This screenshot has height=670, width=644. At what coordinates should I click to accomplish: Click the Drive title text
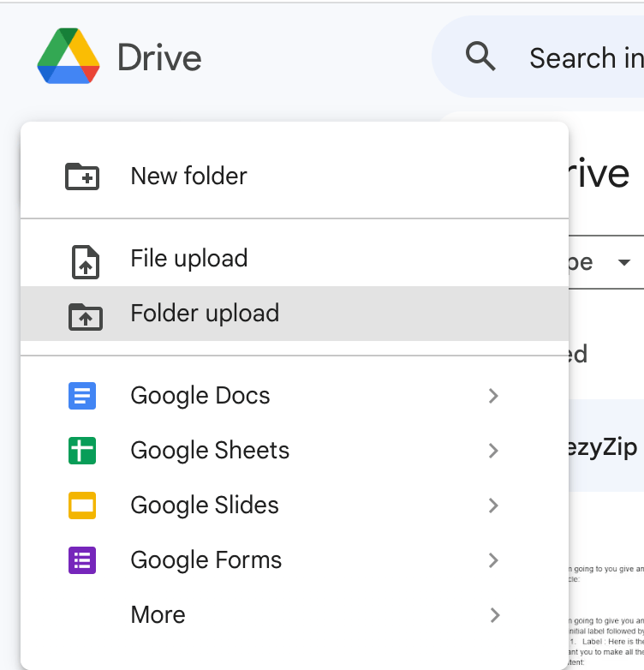[x=159, y=57]
